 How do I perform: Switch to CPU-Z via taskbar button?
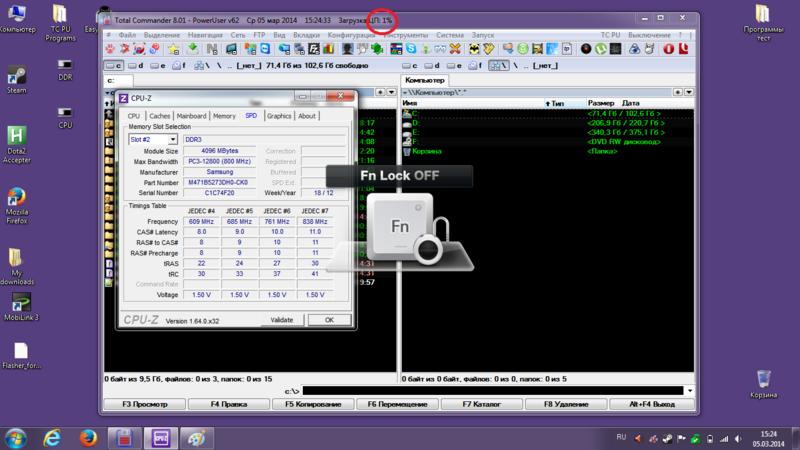point(161,438)
